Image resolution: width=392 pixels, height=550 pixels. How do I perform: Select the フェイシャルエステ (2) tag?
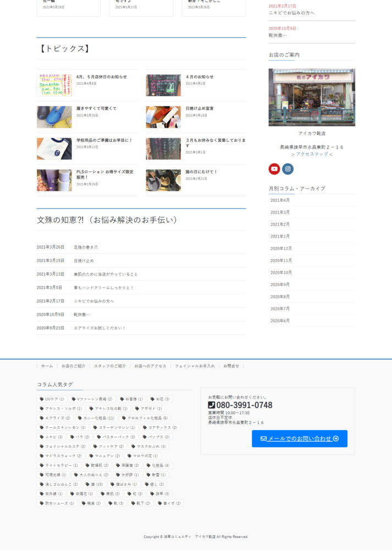click(x=63, y=447)
